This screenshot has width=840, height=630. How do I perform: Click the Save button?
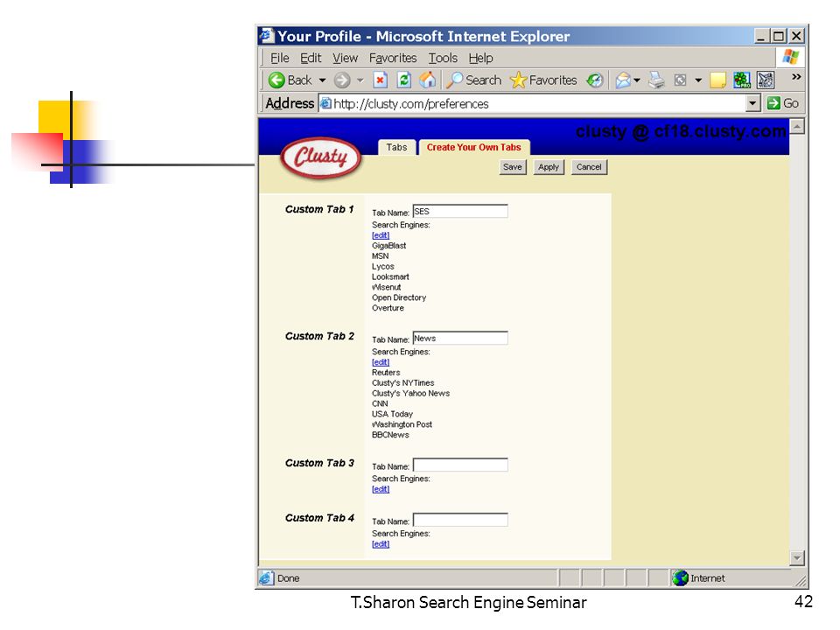click(x=512, y=167)
